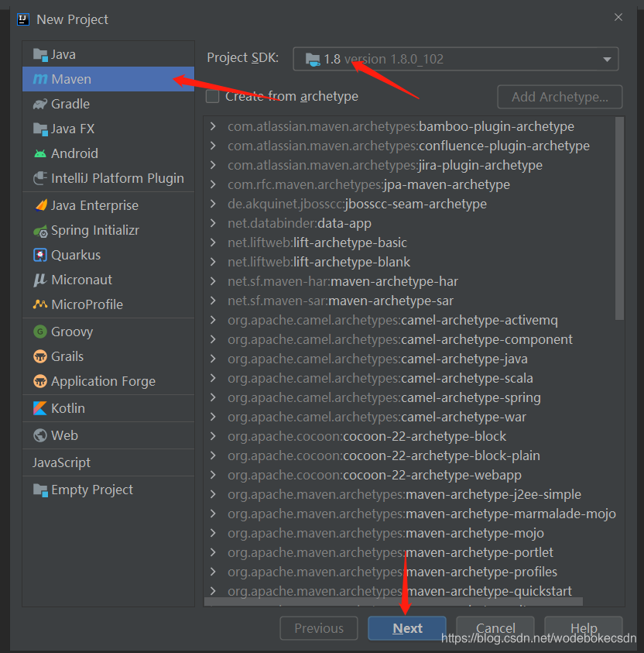Expand camel-archetype-scala entry
This screenshot has width=644, height=653.
pyautogui.click(x=213, y=378)
